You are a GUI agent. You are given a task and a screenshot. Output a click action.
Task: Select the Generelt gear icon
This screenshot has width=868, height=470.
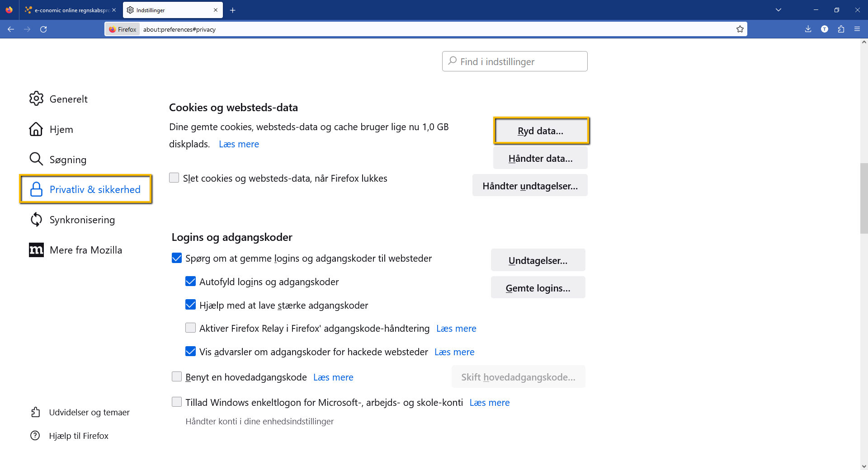point(37,99)
